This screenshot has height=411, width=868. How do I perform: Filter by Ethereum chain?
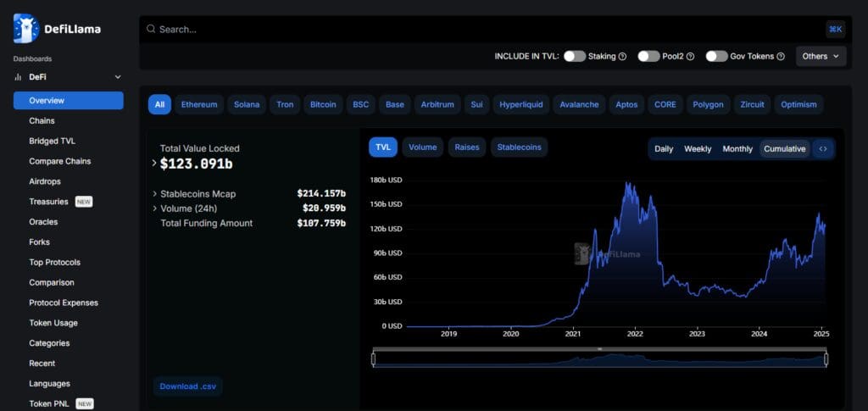199,104
